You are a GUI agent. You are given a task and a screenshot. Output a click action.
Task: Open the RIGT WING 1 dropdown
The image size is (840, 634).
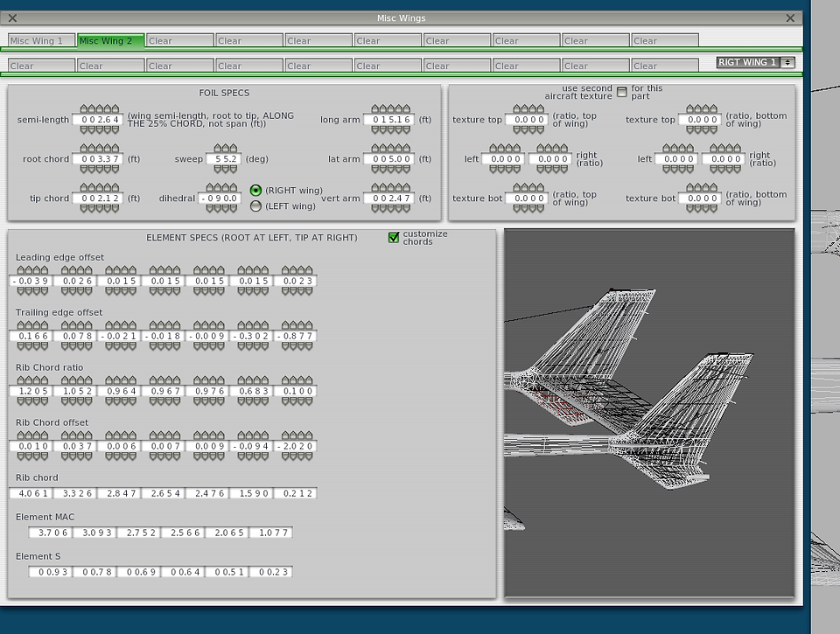click(755, 62)
